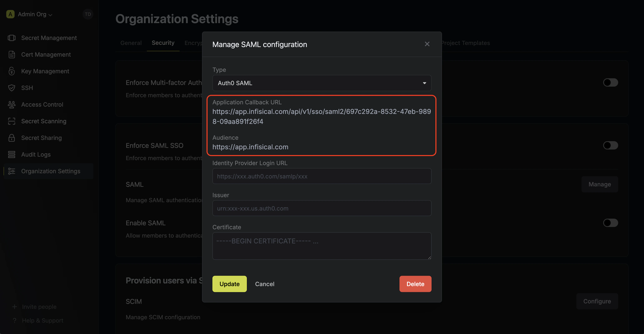The image size is (644, 334).
Task: Click the SAML Manage button
Action: (600, 184)
